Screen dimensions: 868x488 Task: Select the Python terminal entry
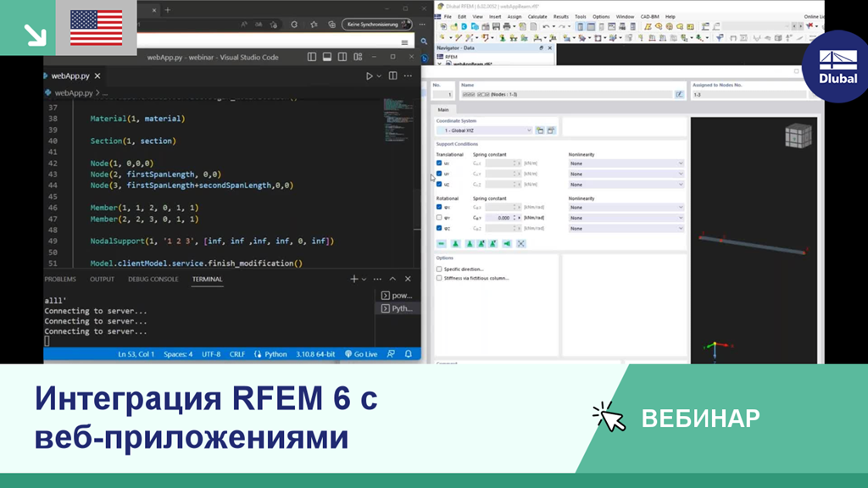(397, 308)
